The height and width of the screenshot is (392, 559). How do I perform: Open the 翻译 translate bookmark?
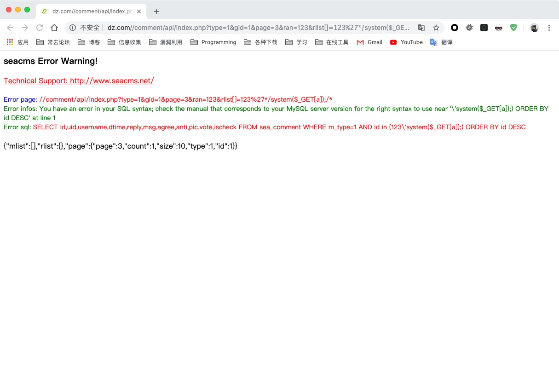(x=441, y=42)
